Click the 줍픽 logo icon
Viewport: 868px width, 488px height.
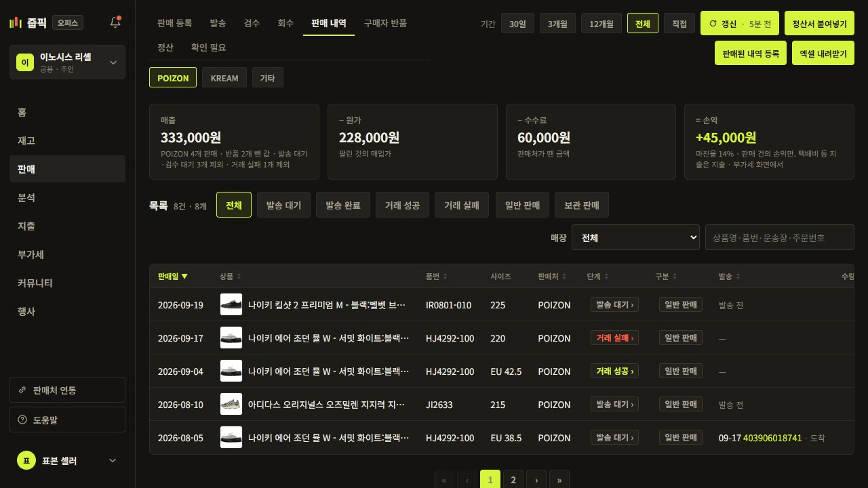tap(16, 22)
